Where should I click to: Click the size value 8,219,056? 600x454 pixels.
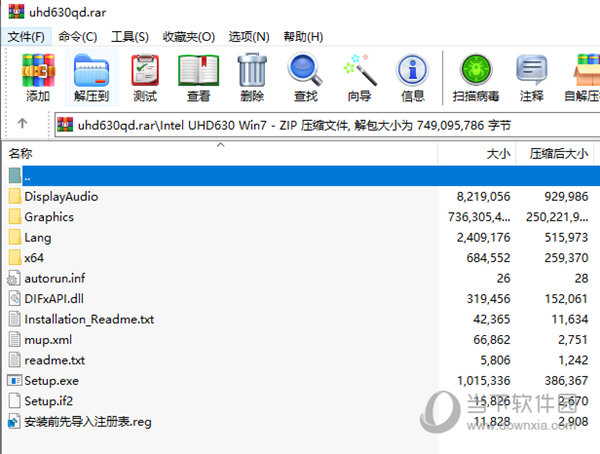(x=484, y=196)
